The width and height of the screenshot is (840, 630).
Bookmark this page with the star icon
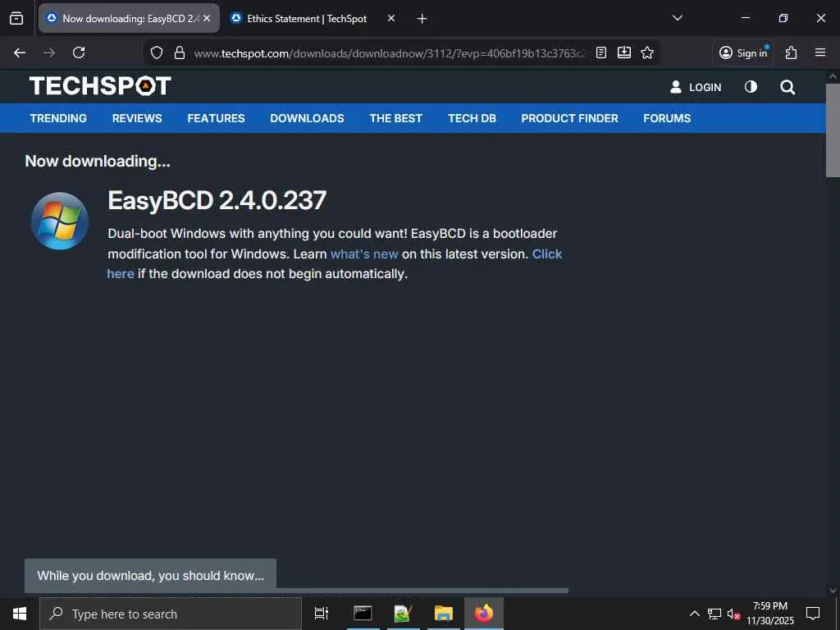[647, 52]
